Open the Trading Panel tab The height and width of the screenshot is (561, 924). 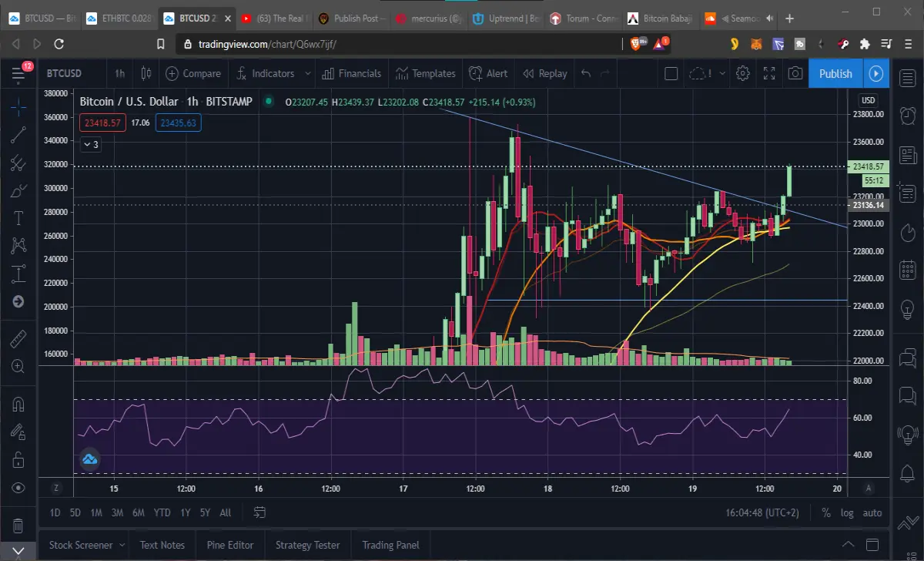(390, 545)
